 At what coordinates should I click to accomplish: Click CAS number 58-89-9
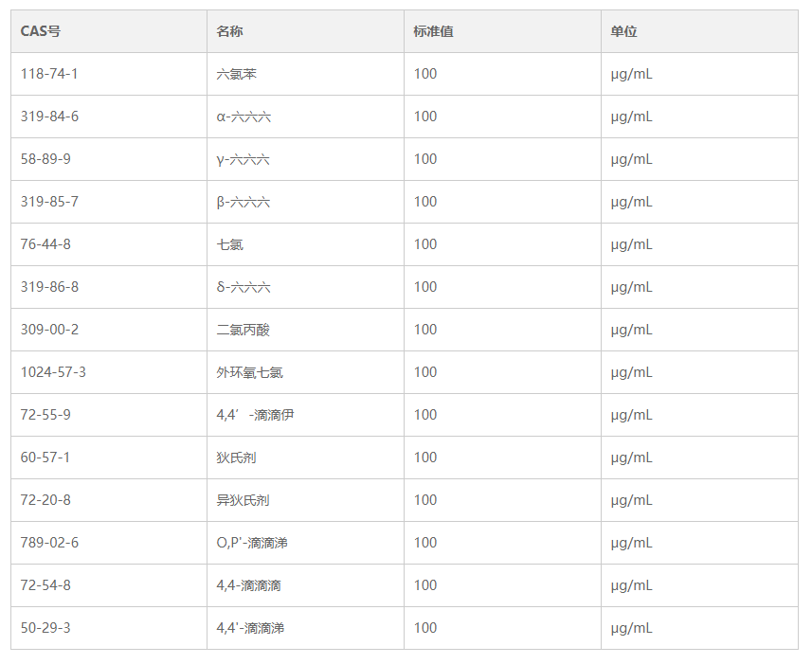45,159
